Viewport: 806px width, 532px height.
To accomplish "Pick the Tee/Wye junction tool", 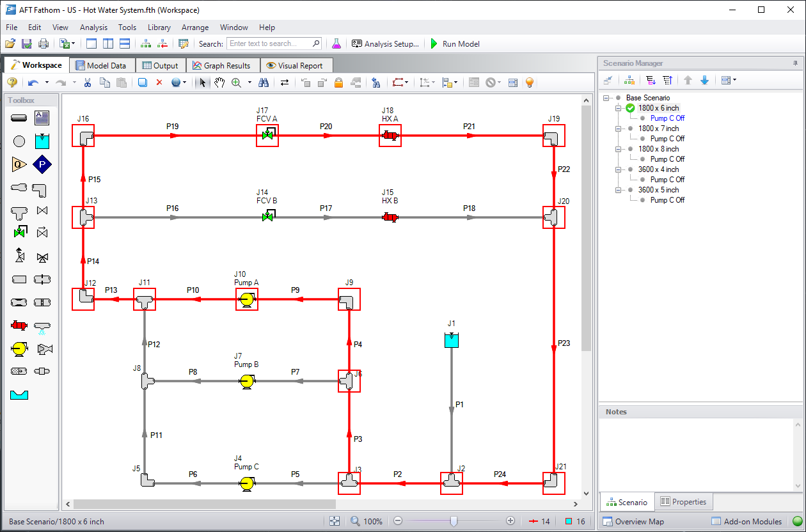I will tap(19, 212).
